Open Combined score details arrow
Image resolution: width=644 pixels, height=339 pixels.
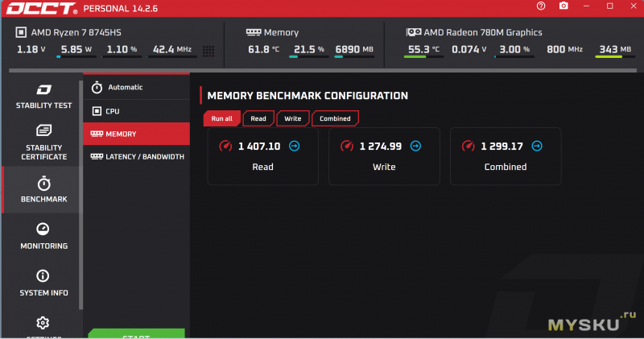537,146
